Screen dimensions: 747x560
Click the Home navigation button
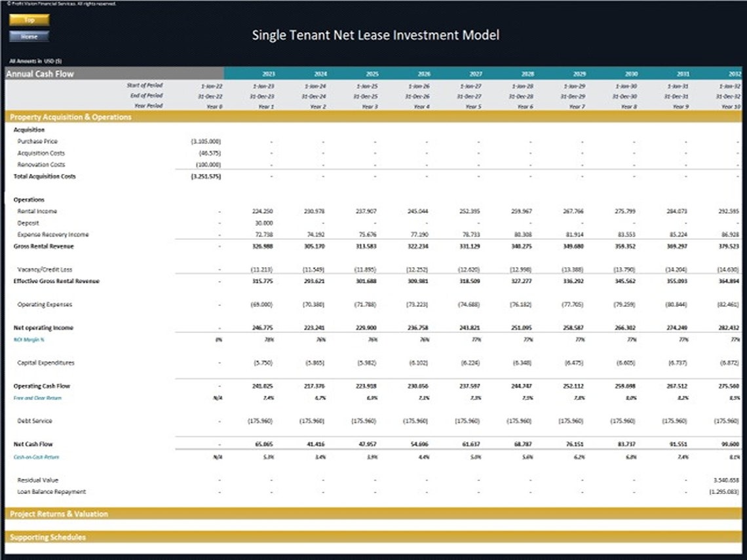point(28,36)
